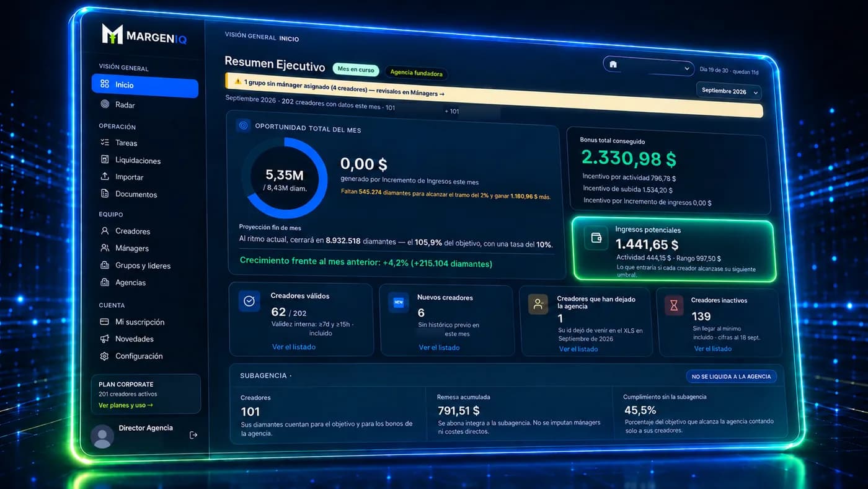Image resolution: width=868 pixels, height=489 pixels.
Task: Click the Bonus total value 2.330,98 $
Action: pyautogui.click(x=629, y=159)
